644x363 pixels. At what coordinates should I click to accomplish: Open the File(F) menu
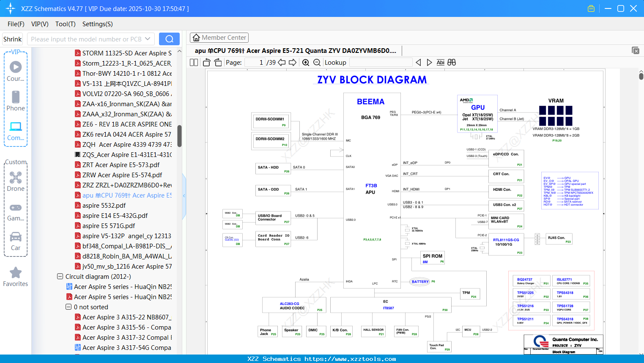click(x=16, y=24)
